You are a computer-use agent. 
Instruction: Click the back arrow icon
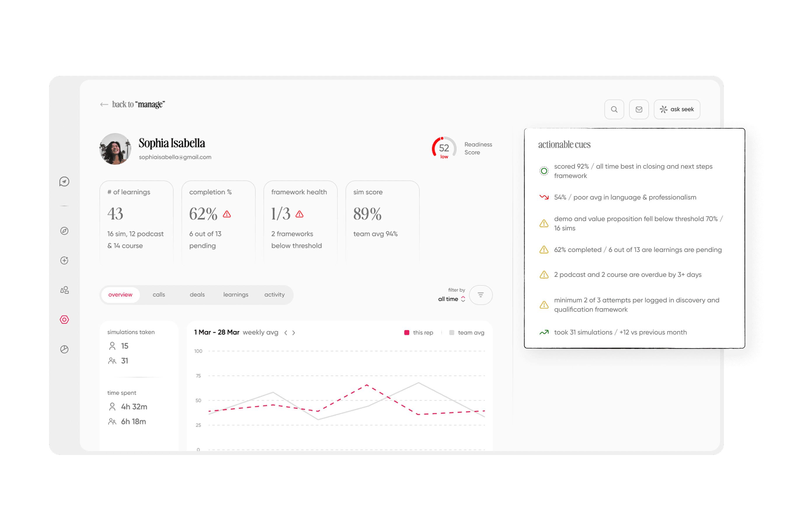tap(104, 104)
